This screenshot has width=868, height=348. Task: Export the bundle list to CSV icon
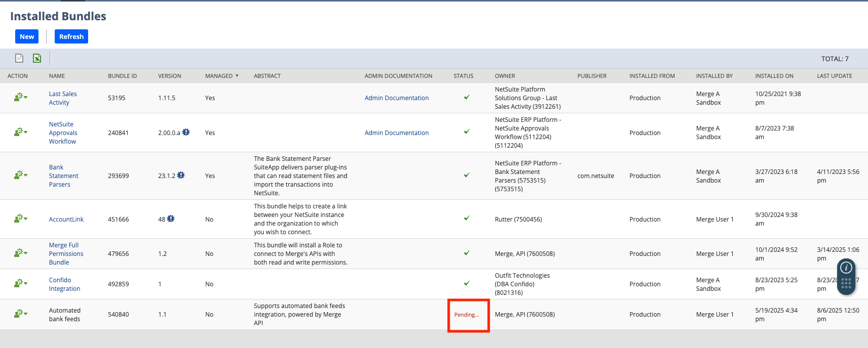pos(19,58)
